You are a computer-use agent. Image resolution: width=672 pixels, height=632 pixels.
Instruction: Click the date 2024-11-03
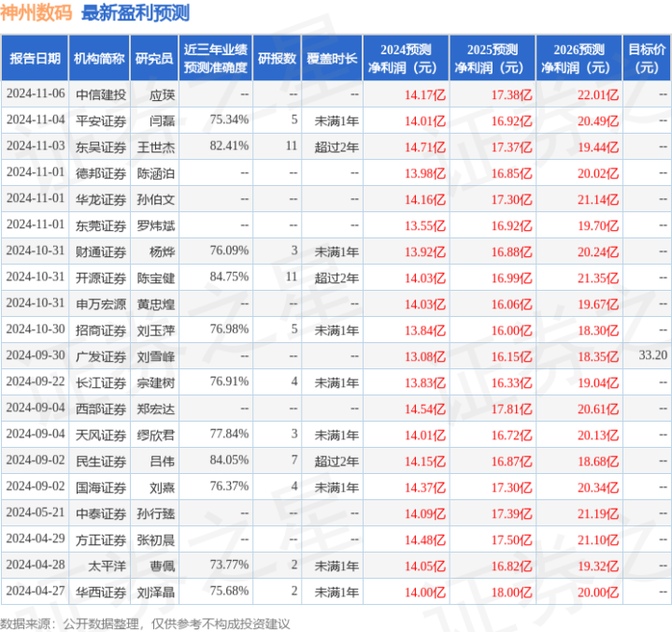(x=36, y=146)
